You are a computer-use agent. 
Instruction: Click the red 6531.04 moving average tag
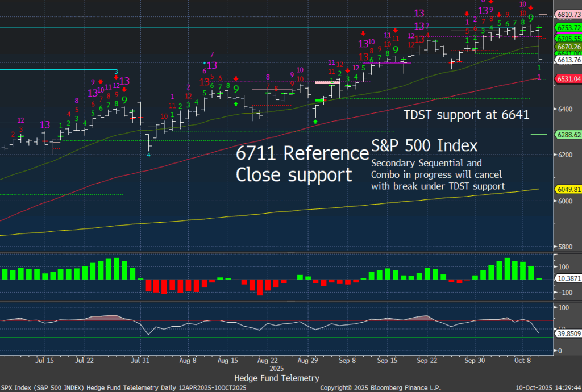click(569, 79)
